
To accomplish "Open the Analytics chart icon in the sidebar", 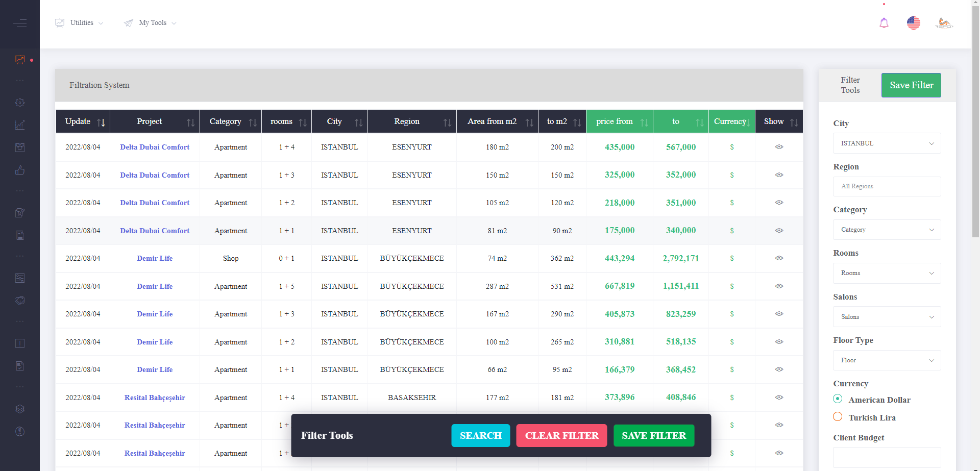I will click(x=20, y=125).
